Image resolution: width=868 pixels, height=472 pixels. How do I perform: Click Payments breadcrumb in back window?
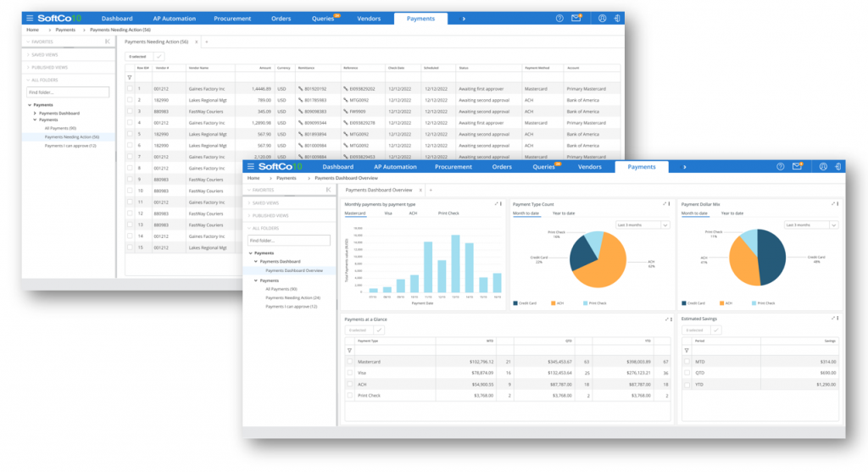[65, 30]
